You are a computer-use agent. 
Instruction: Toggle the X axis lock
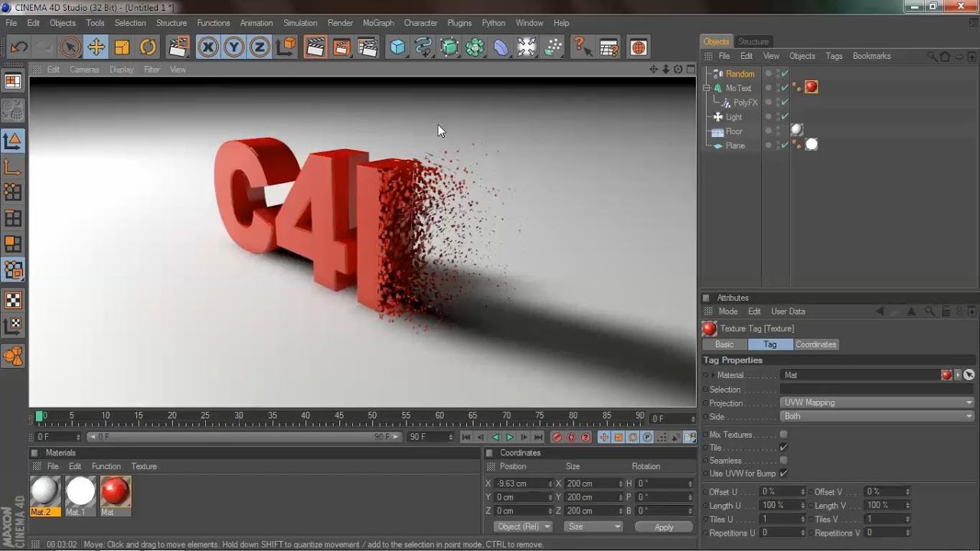point(207,47)
